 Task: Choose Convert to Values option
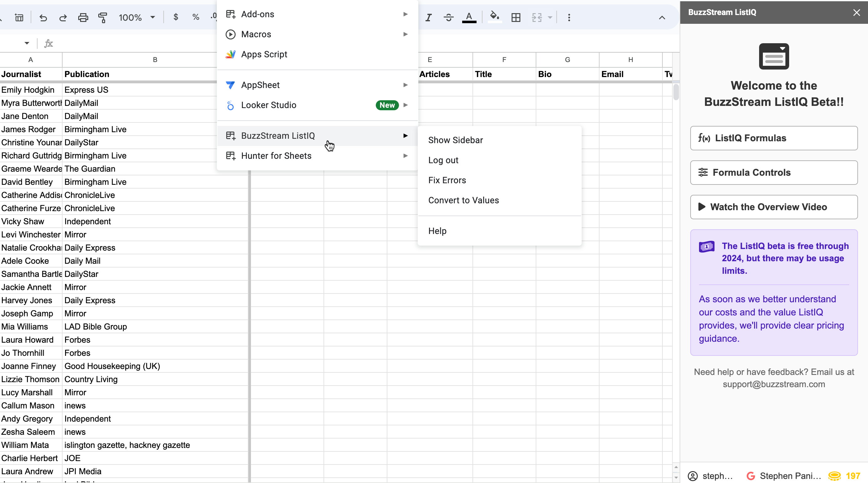coord(463,200)
